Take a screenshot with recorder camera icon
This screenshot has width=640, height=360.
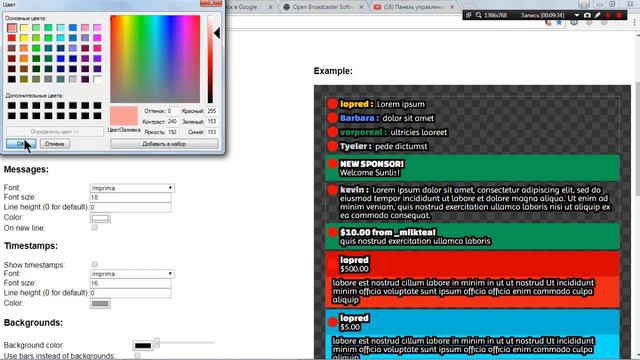coord(587,15)
